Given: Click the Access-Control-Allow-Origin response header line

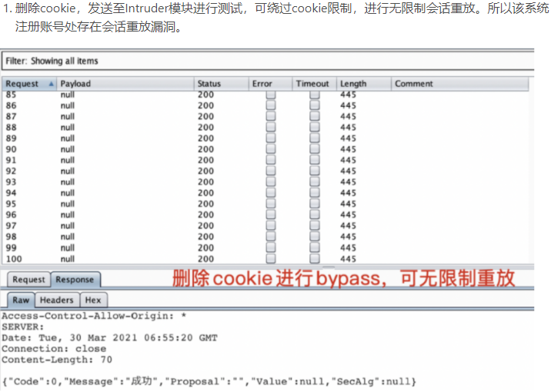Looking at the screenshot, I should (x=94, y=316).
